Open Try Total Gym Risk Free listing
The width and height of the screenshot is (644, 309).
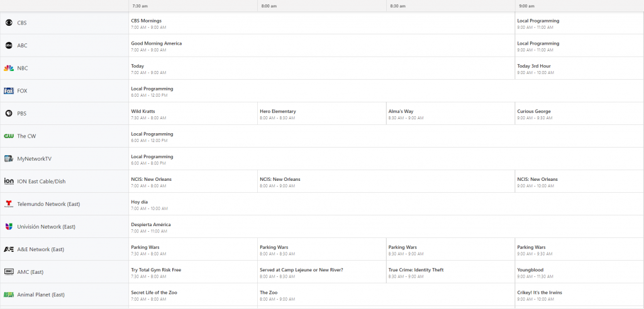click(x=193, y=272)
